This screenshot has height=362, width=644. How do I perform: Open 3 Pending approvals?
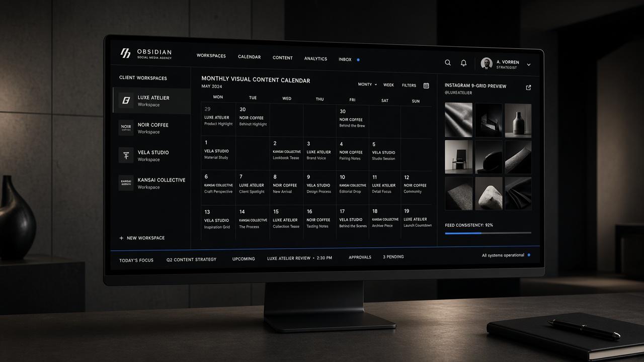coord(393,257)
